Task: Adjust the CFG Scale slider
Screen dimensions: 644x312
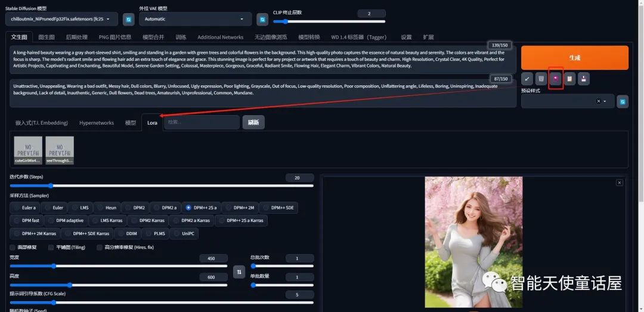Action: (162, 302)
